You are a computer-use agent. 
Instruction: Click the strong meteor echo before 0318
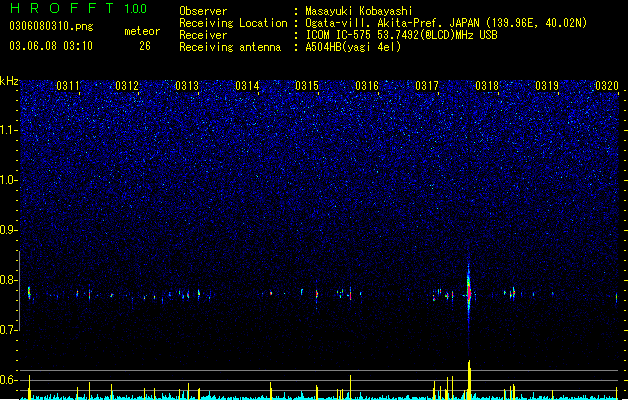[469, 291]
